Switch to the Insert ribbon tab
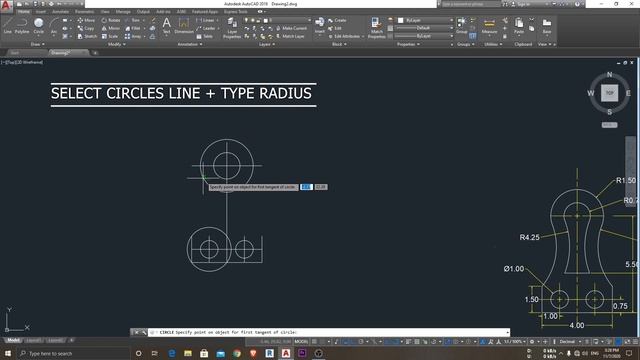640x360 pixels. 41,11
